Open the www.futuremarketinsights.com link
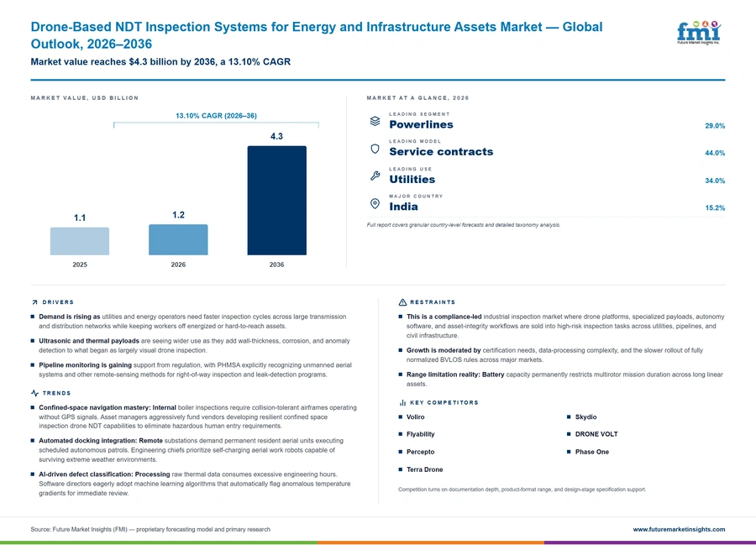The height and width of the screenshot is (545, 756). [679, 529]
